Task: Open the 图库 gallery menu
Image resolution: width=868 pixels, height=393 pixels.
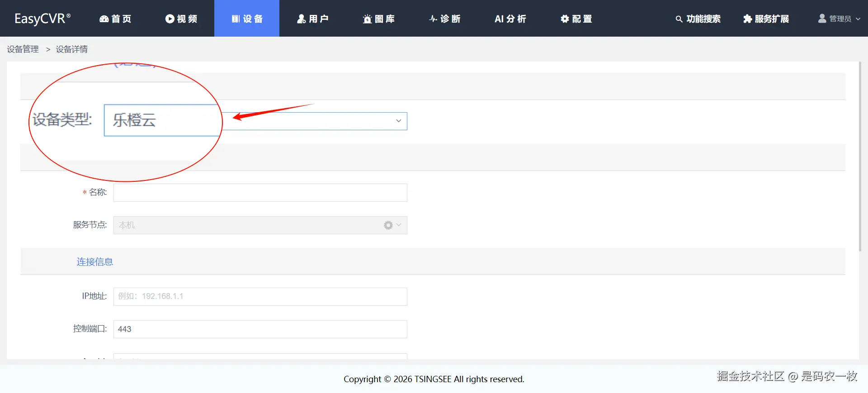Action: (x=379, y=19)
